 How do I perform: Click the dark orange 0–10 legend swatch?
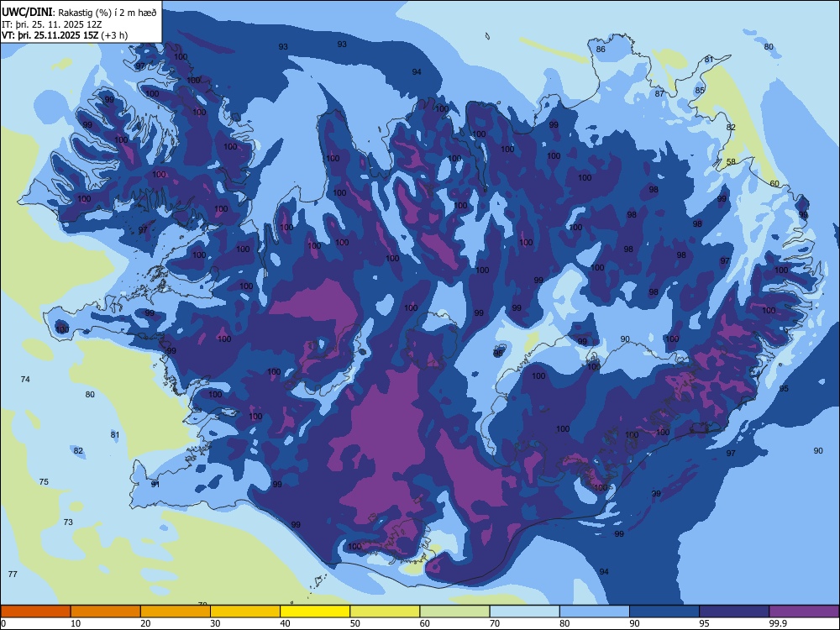tap(35, 612)
